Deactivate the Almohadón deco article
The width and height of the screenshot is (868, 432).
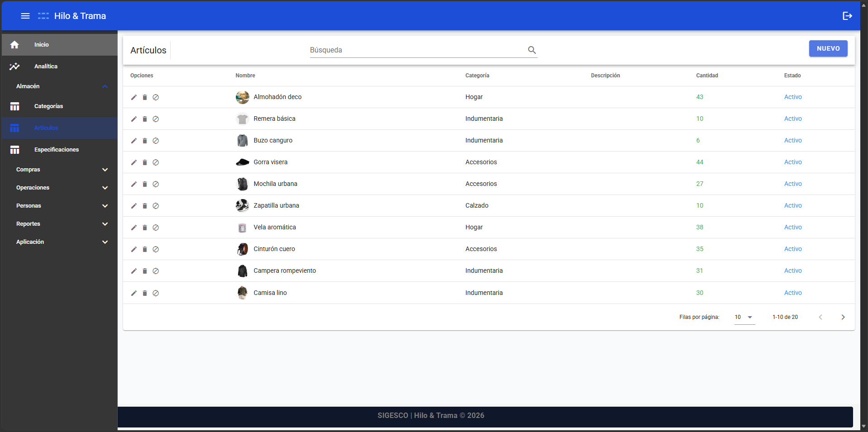click(x=156, y=97)
